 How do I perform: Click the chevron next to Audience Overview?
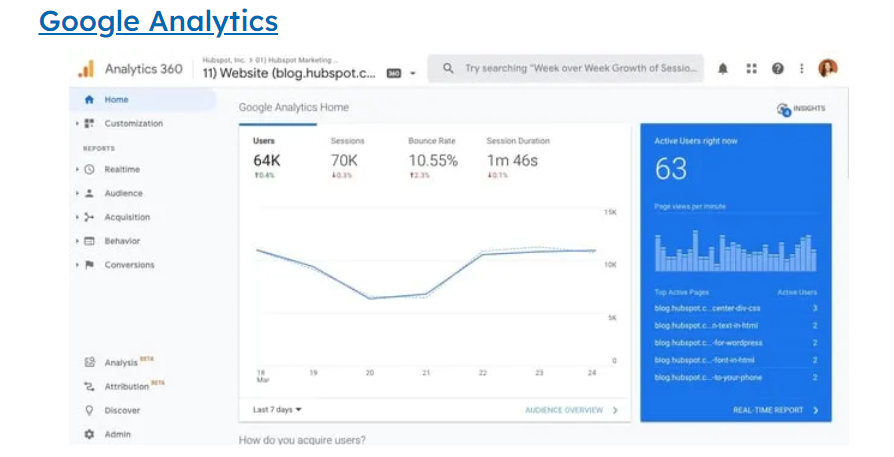[615, 410]
